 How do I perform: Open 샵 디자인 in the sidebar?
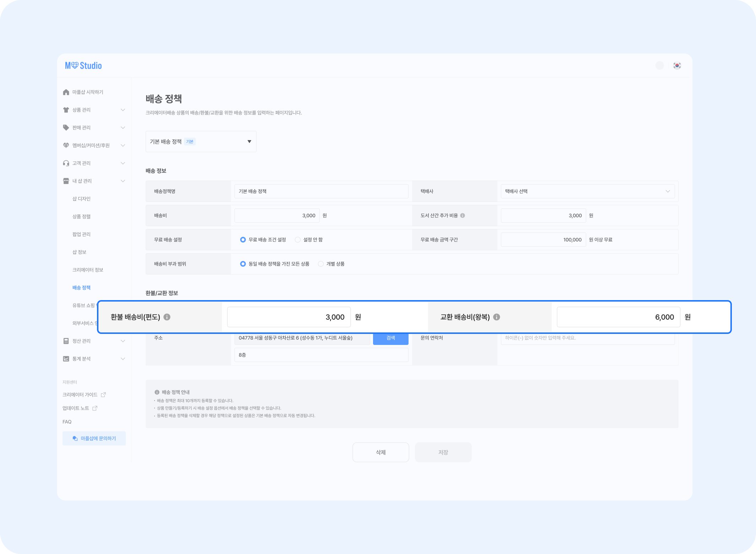(81, 199)
